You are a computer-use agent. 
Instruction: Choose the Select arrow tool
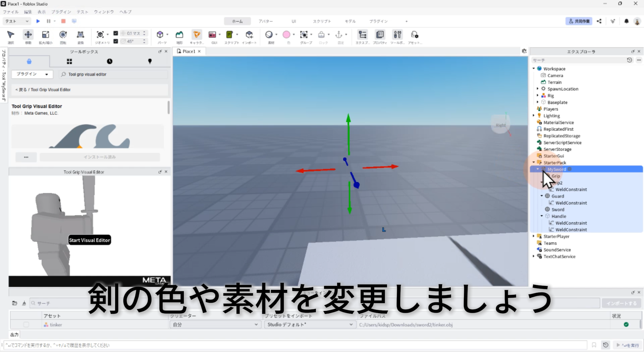11,35
